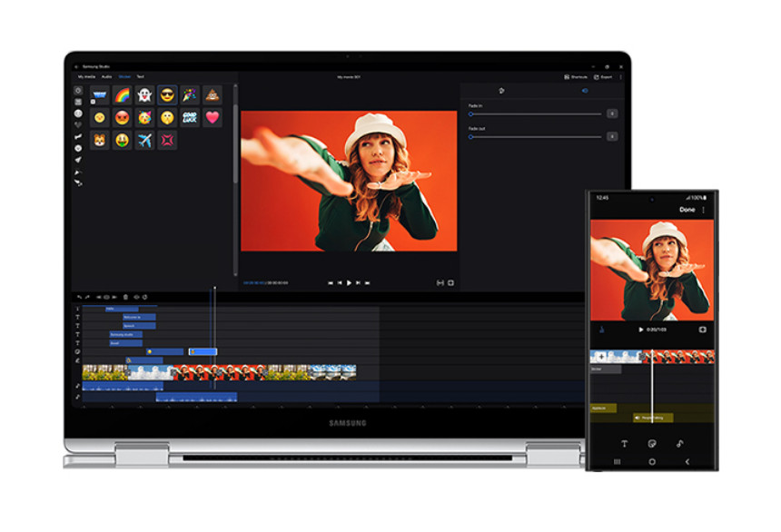Pick the pink heart sticker
Image resolution: width=781 pixels, height=532 pixels.
(213, 117)
